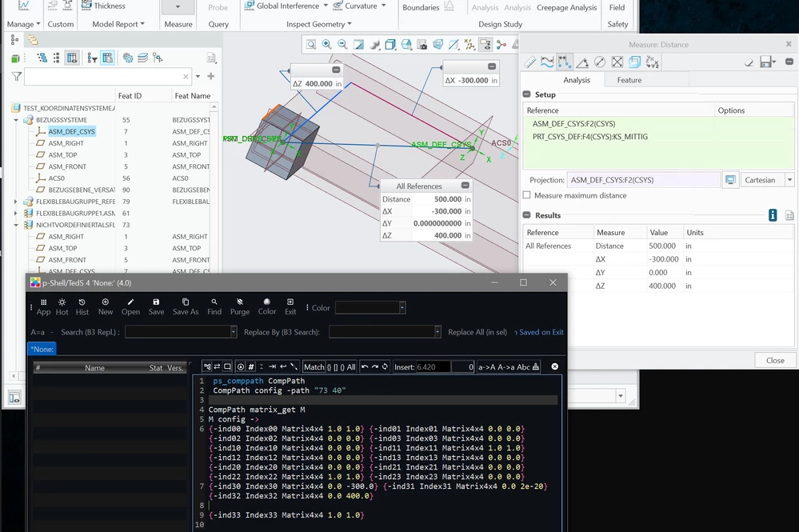Toggle the All option in p-Shell editor bar
The height and width of the screenshot is (532, 799).
coord(351,366)
